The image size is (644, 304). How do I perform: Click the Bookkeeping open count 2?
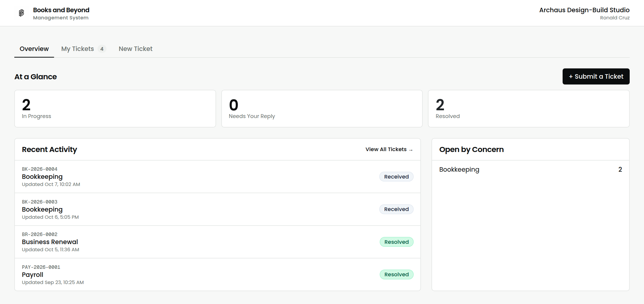point(620,170)
